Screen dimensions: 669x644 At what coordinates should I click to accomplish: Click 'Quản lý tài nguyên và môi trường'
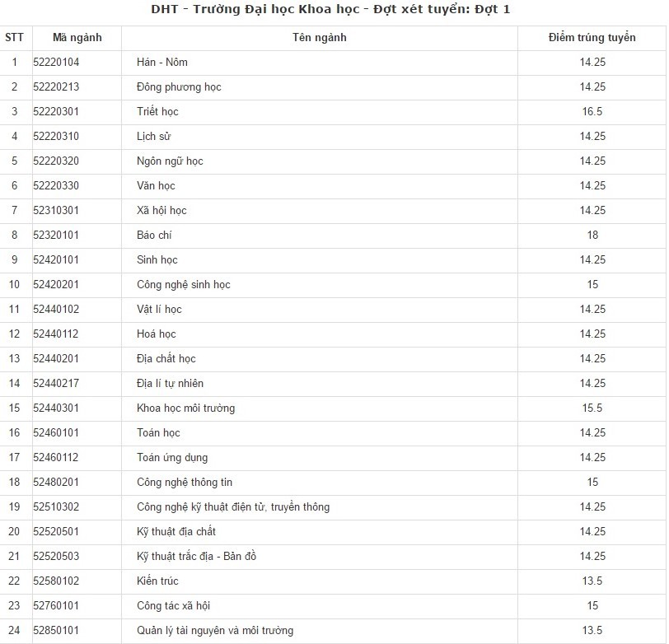point(215,631)
